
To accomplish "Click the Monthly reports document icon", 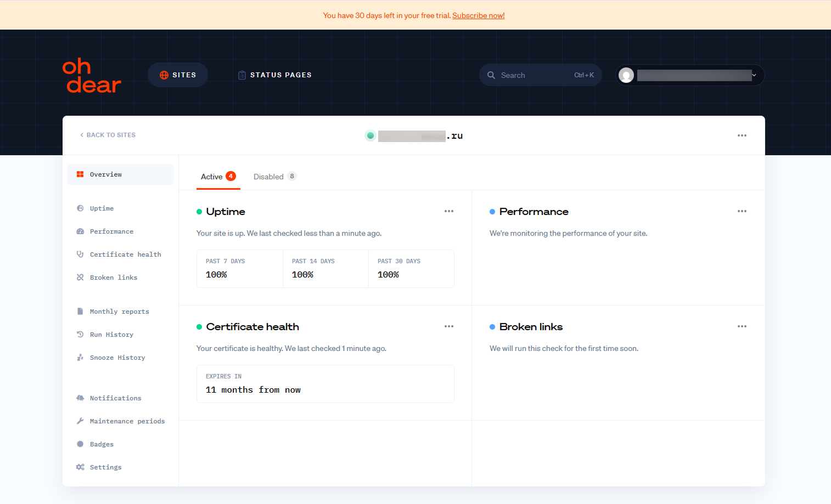I will click(80, 312).
